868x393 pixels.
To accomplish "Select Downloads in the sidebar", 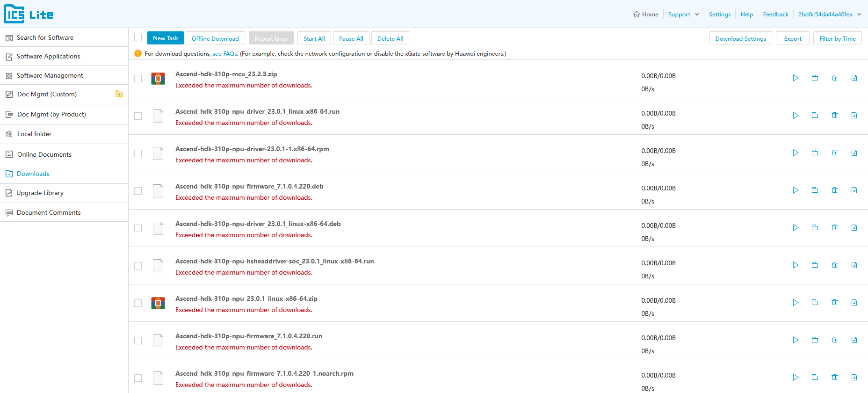I will 64,174.
